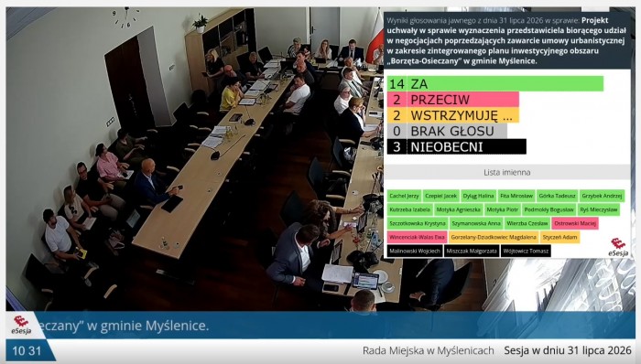Select the black NIEOBECNI results bar
Image resolution: width=641 pixels, height=364 pixels.
pyautogui.click(x=457, y=146)
